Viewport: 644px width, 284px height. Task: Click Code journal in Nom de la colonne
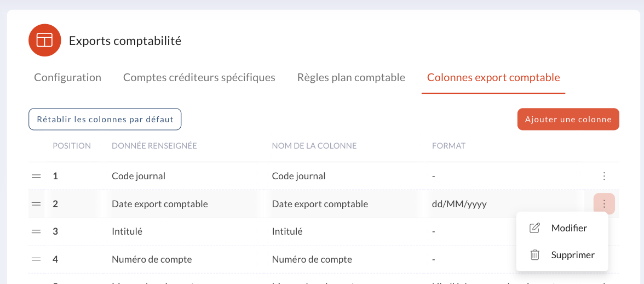pyautogui.click(x=298, y=177)
